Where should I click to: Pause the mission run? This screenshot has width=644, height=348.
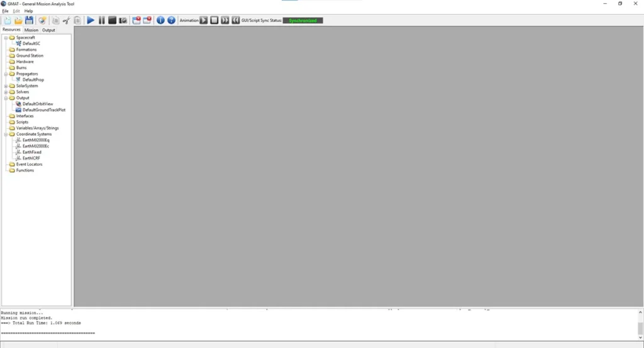click(x=102, y=21)
